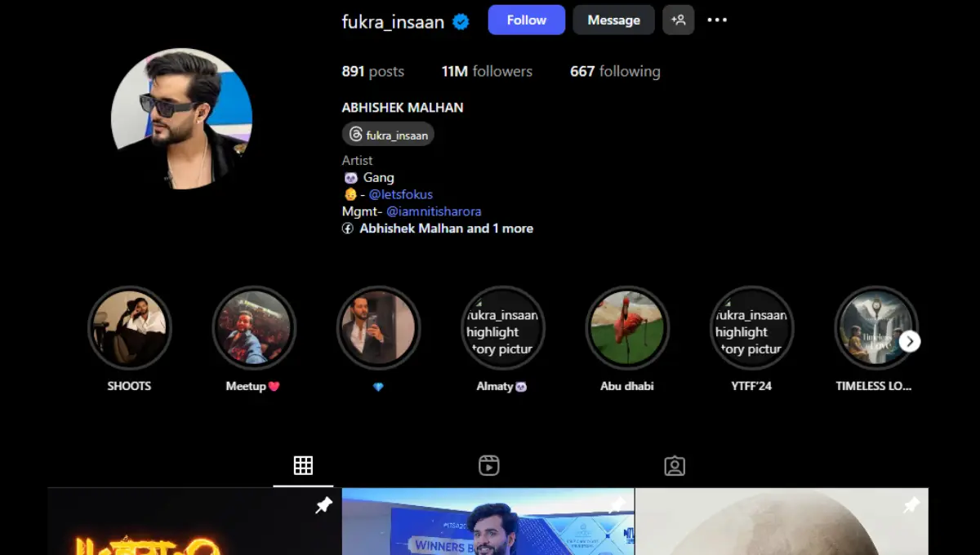Switch to the Reels tab
This screenshot has width=980, height=555.
(488, 465)
